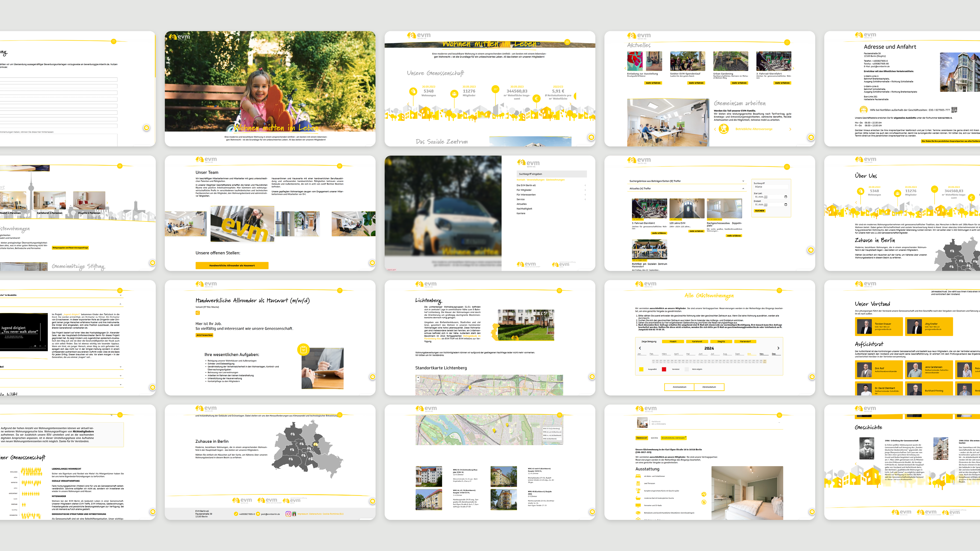Open hamburger menu on the Alle Gästewohnungen page
The height and width of the screenshot is (551, 980).
[779, 290]
